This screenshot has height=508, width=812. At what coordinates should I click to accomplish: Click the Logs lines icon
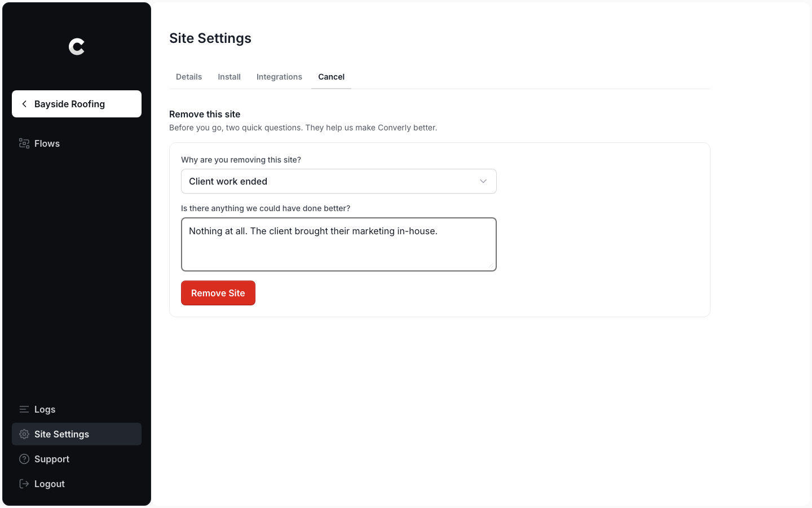click(x=24, y=409)
